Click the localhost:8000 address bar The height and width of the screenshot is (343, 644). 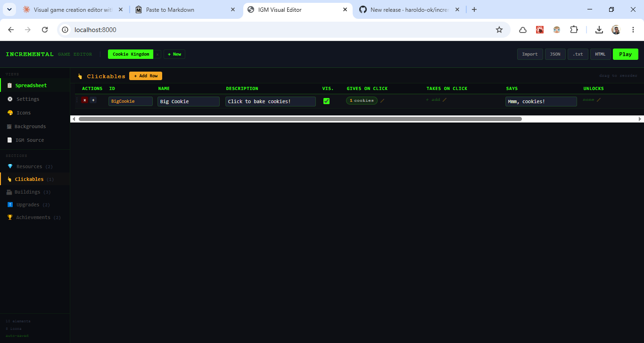tap(283, 30)
